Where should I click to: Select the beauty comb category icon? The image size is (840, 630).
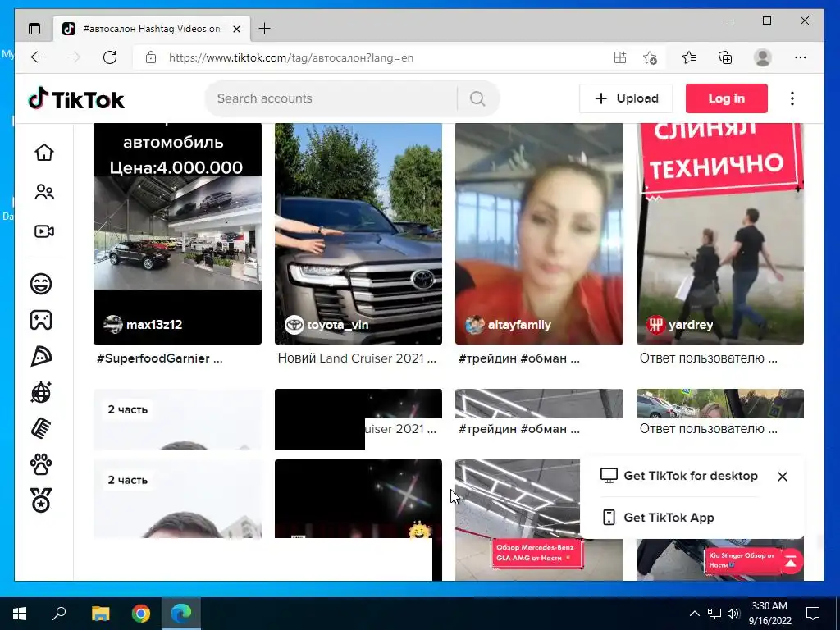click(x=41, y=428)
